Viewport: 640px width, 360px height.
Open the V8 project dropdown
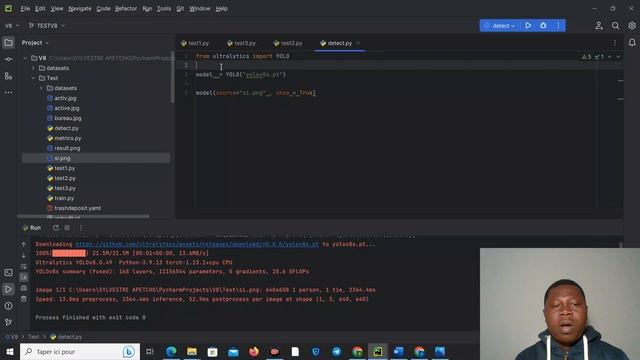(12, 26)
